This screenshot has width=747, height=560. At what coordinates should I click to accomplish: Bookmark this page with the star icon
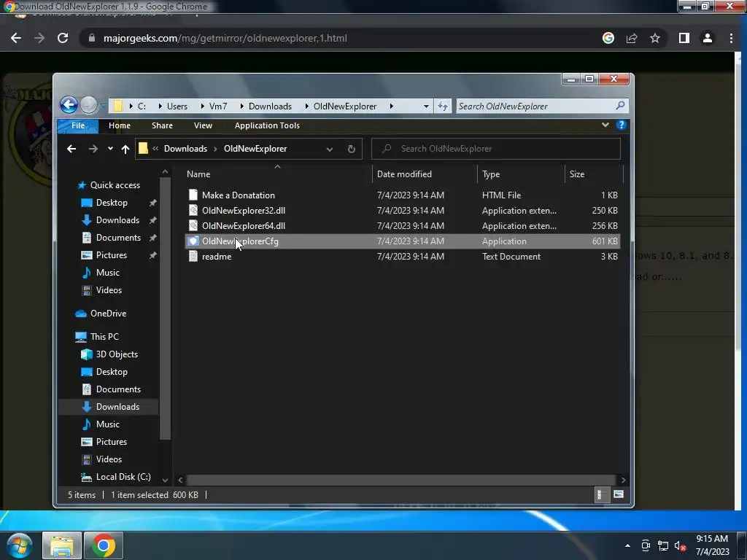point(655,38)
